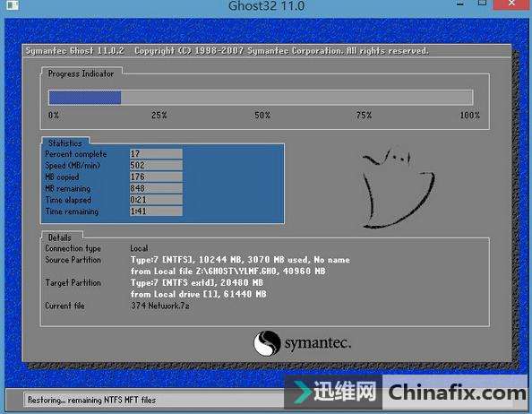The width and height of the screenshot is (532, 414).
Task: Click the line 'from Local drive [1], 61440 MB'
Action: click(199, 294)
